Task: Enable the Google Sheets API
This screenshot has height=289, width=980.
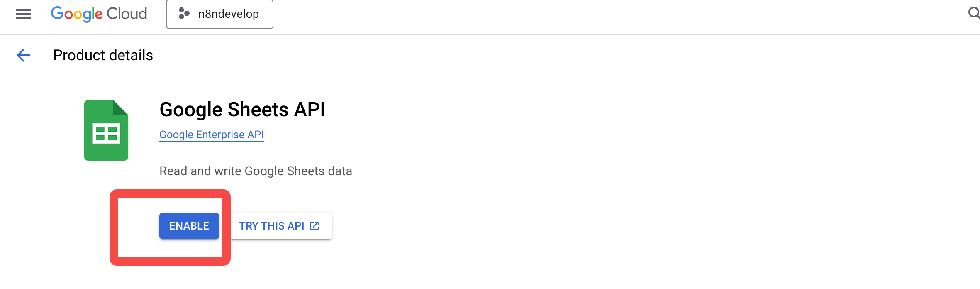Action: coord(189,226)
